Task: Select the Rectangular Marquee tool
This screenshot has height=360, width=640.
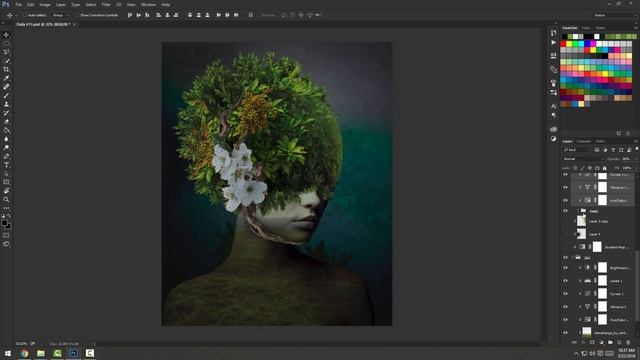Action: pos(6,43)
